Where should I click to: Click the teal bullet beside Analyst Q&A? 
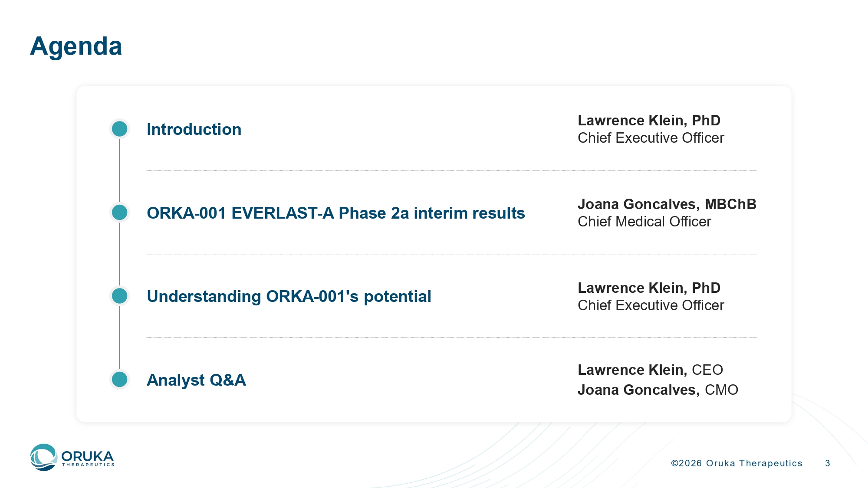[119, 380]
